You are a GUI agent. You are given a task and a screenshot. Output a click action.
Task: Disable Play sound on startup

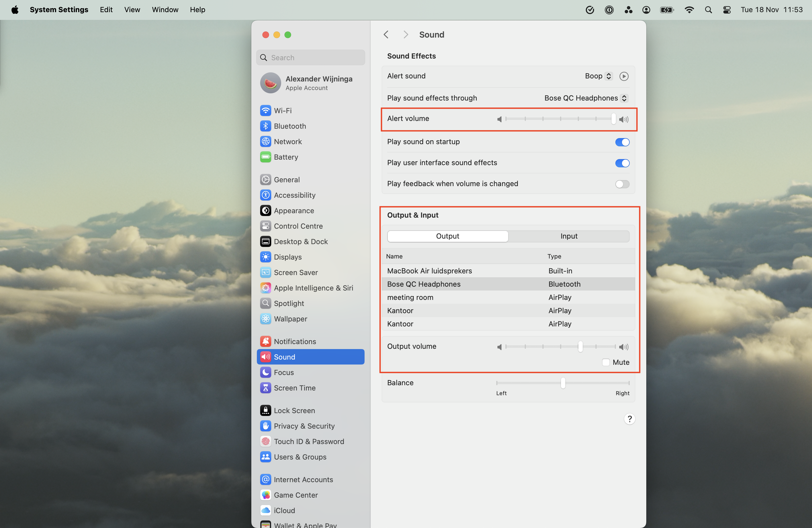pos(622,142)
